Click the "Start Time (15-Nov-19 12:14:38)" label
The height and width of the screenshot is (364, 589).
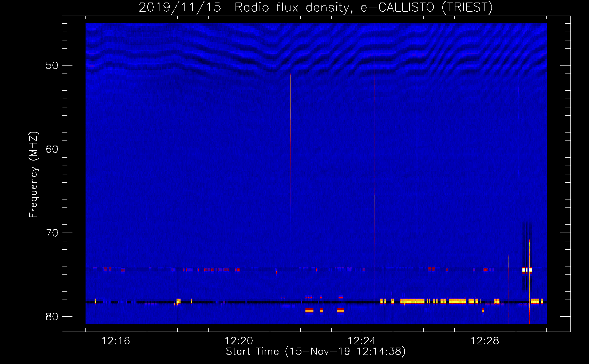(316, 352)
